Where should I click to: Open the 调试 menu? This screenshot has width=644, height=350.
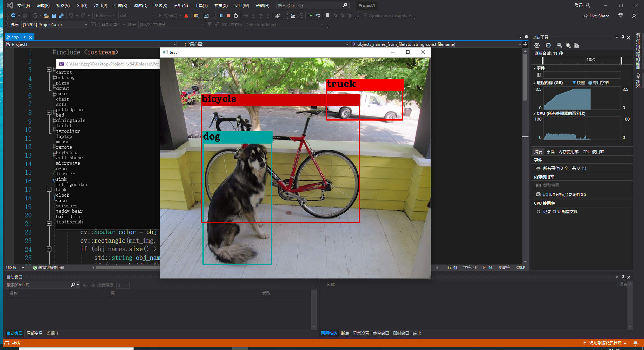tap(141, 5)
